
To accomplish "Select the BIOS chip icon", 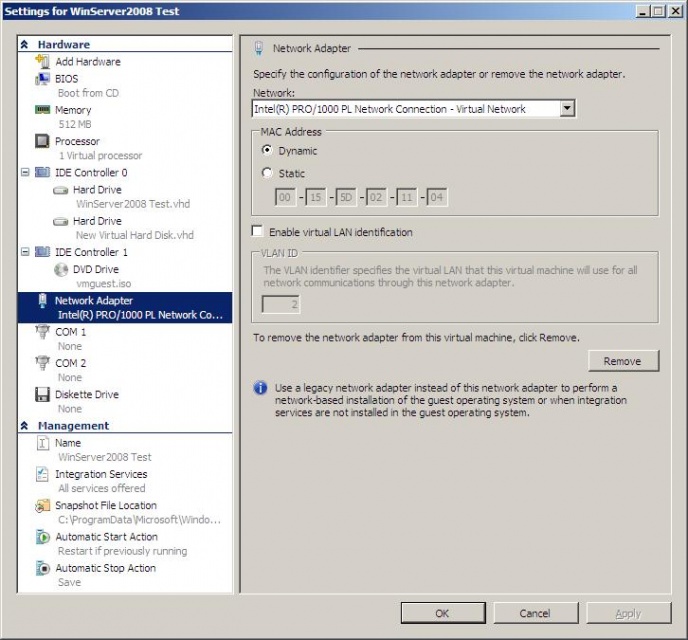I will (43, 79).
